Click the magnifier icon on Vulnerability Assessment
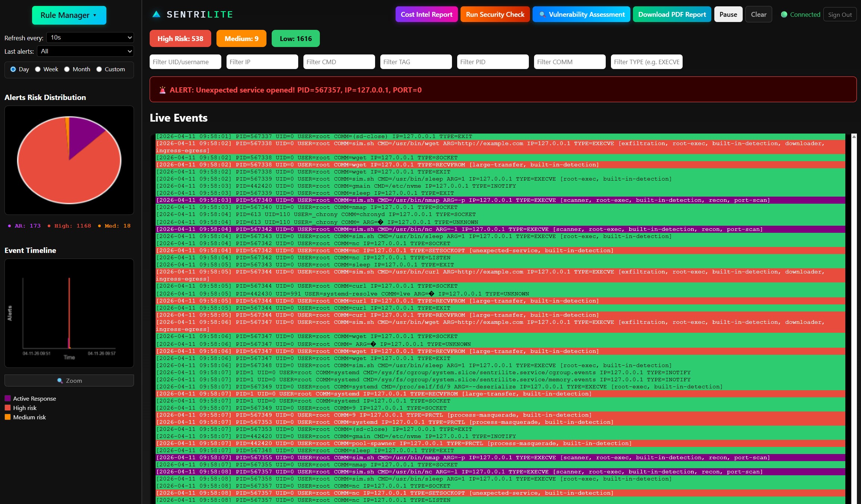 pyautogui.click(x=543, y=15)
